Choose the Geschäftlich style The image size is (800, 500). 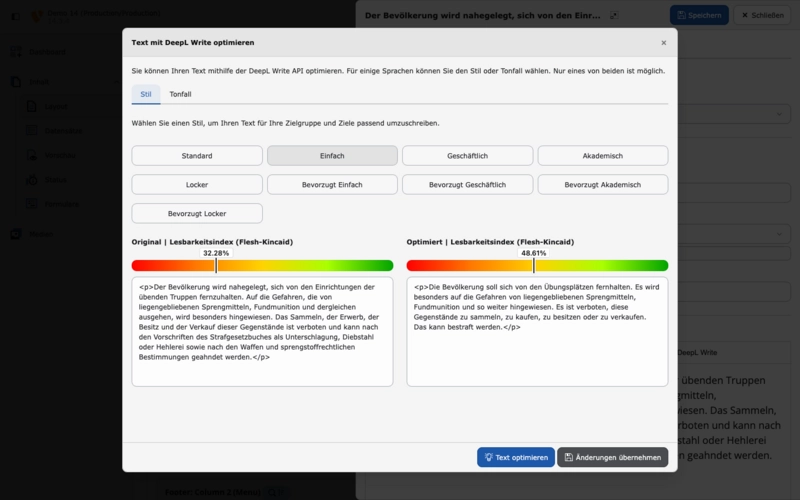tap(467, 156)
